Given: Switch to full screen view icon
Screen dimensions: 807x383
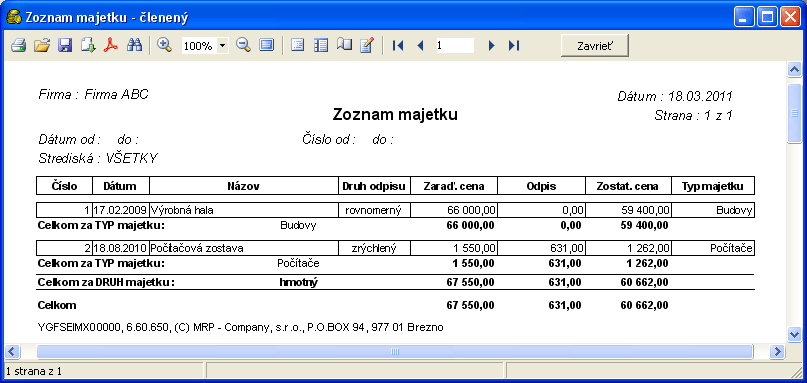Looking at the screenshot, I should coord(266,45).
